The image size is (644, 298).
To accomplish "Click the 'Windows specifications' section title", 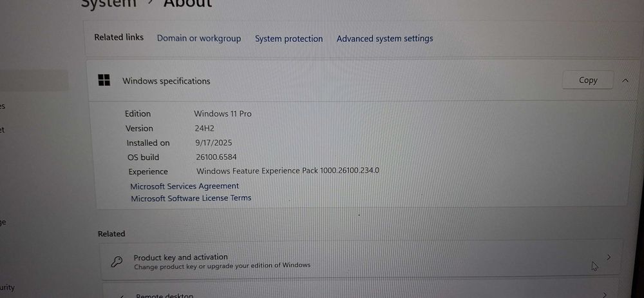I will pyautogui.click(x=166, y=81).
